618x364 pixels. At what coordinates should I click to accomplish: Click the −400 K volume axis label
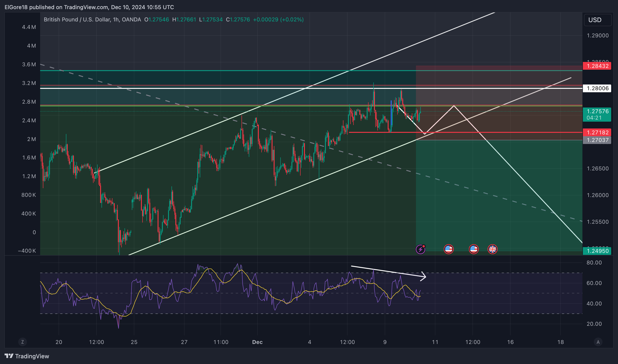coord(27,251)
